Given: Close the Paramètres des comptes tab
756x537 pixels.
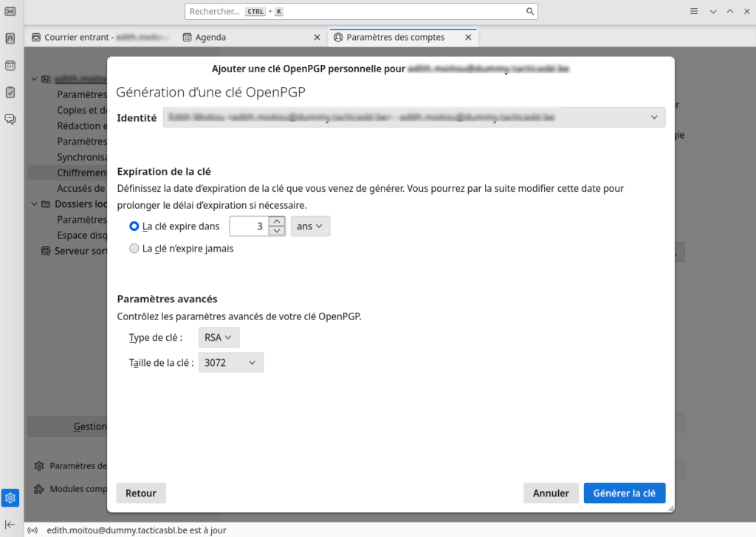Looking at the screenshot, I should (468, 37).
